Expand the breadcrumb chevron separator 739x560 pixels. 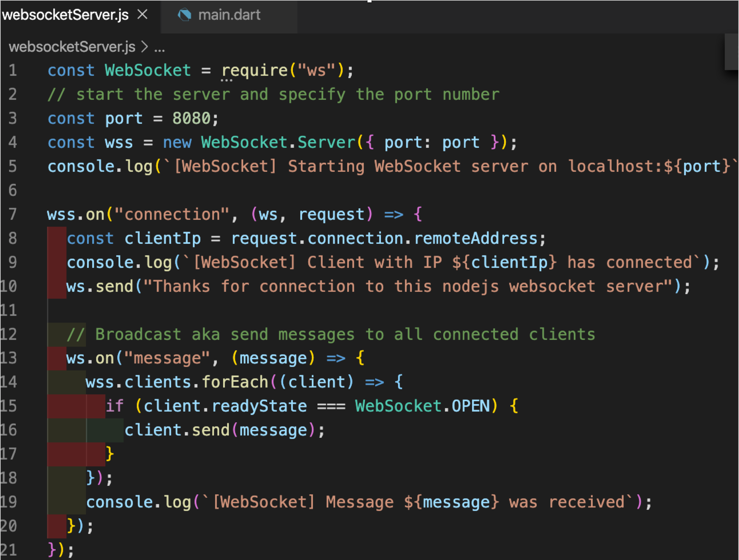144,47
